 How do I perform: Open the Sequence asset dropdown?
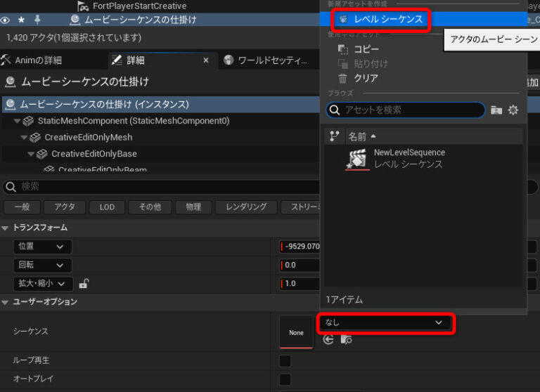385,322
